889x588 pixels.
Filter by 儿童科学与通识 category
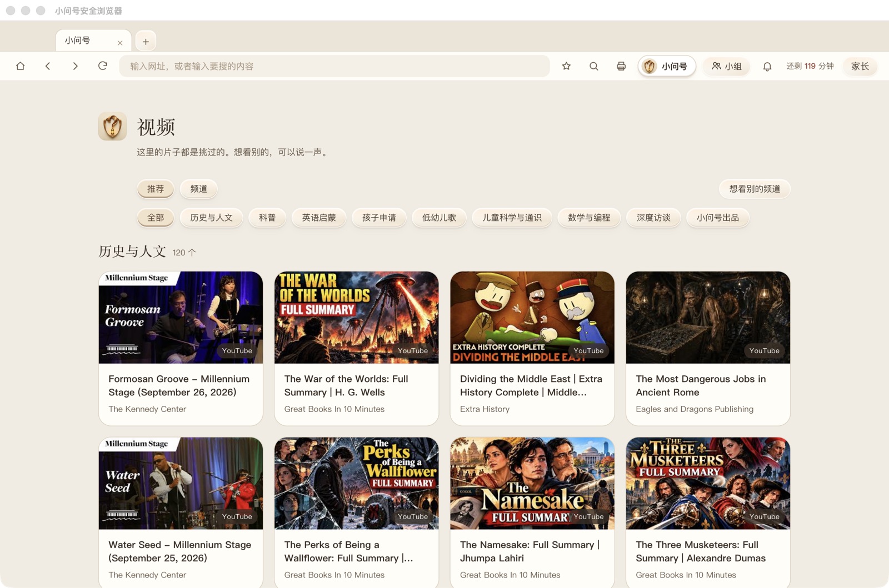point(512,218)
